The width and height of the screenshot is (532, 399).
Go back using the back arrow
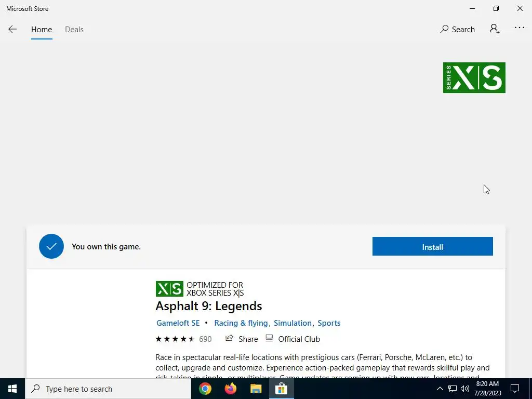(12, 30)
